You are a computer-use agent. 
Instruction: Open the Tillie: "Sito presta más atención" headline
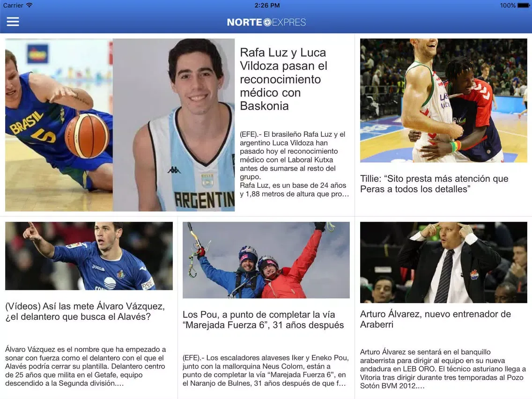click(434, 184)
